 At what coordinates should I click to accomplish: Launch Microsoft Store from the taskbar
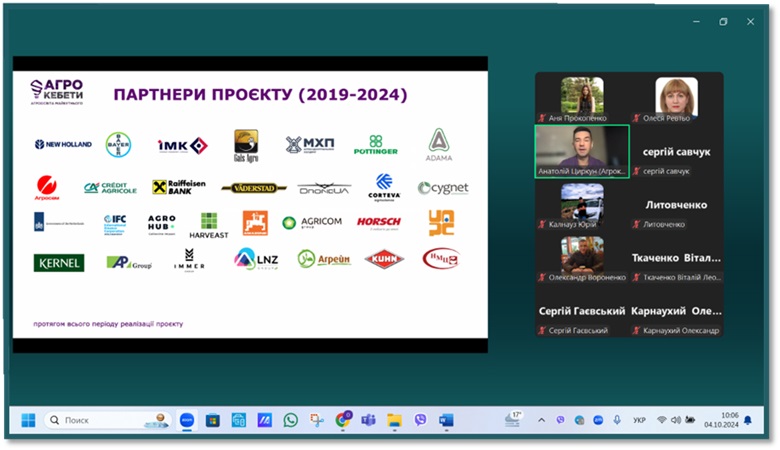(213, 421)
